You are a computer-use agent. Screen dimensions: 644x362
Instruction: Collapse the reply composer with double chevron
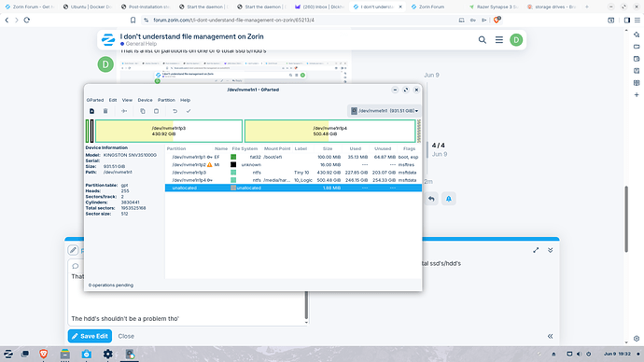pos(551,250)
